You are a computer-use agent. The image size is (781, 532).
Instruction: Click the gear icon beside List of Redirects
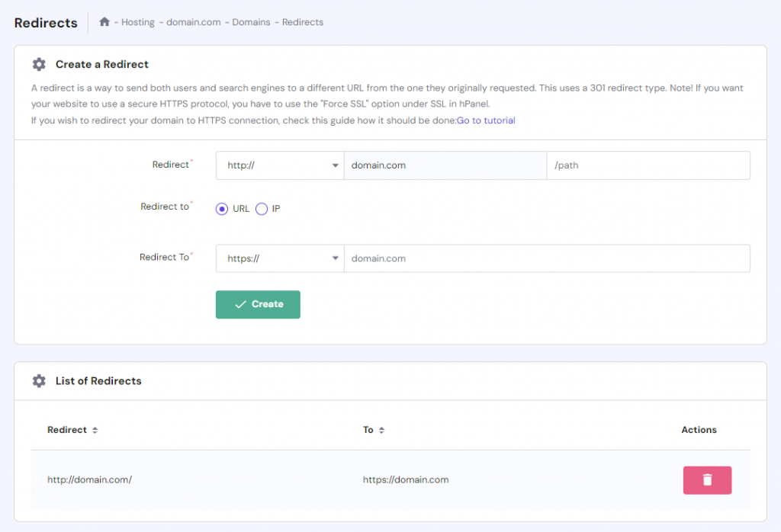point(39,380)
